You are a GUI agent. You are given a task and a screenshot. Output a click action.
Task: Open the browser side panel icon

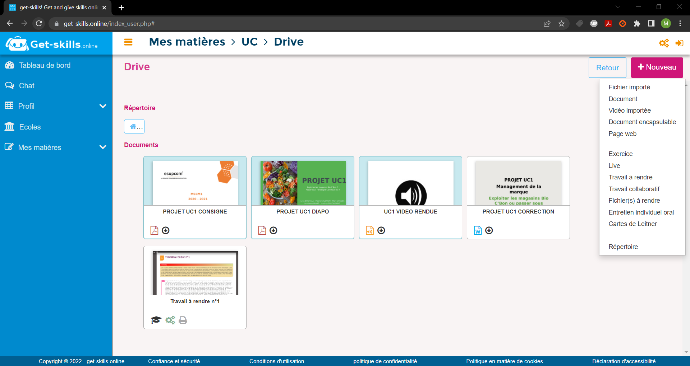(x=651, y=23)
